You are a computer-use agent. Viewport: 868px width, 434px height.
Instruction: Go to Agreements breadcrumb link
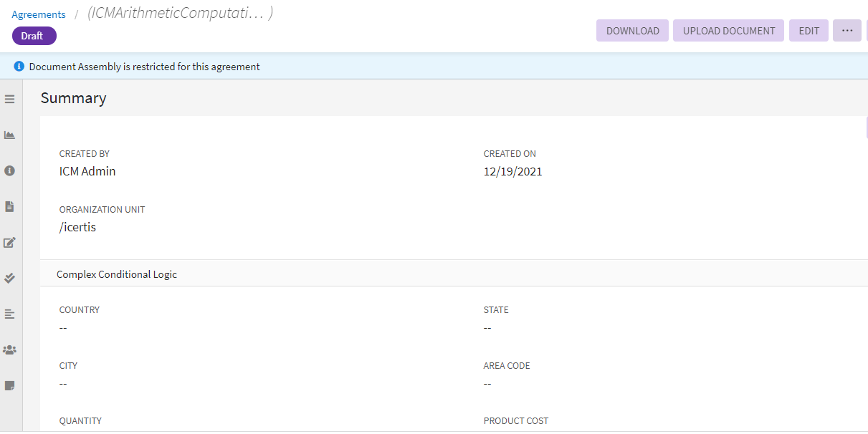(x=39, y=14)
